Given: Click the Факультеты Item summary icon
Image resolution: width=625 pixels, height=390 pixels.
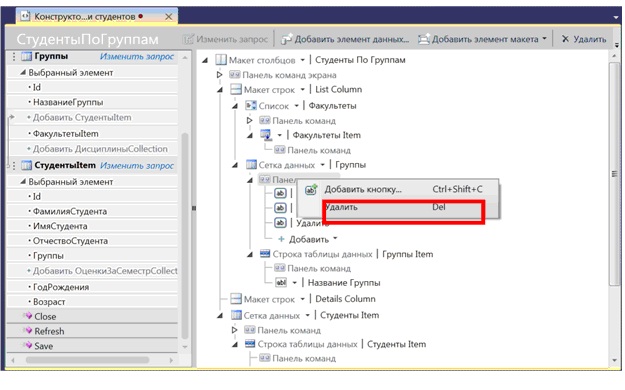Looking at the screenshot, I should coord(266,135).
